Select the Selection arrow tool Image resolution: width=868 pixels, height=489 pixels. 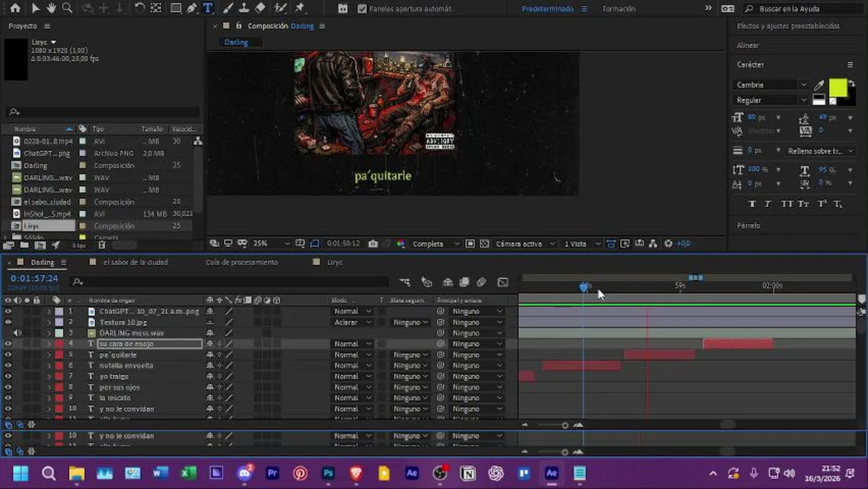point(35,8)
